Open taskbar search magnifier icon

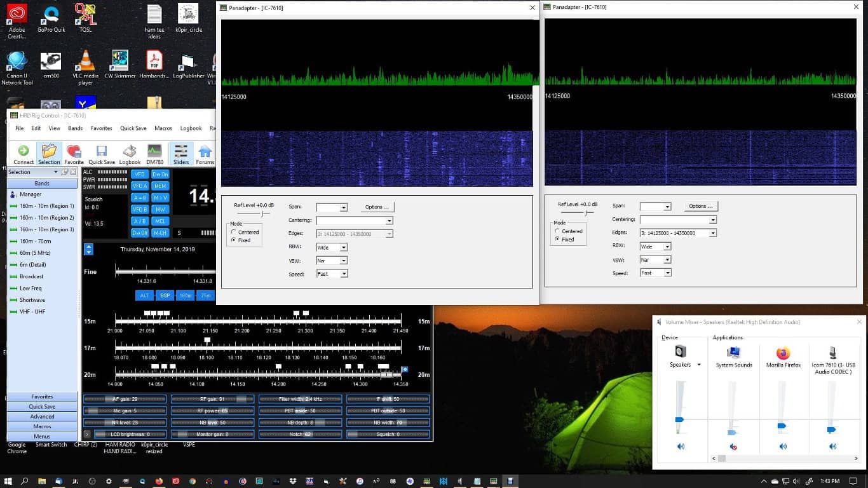(25, 481)
